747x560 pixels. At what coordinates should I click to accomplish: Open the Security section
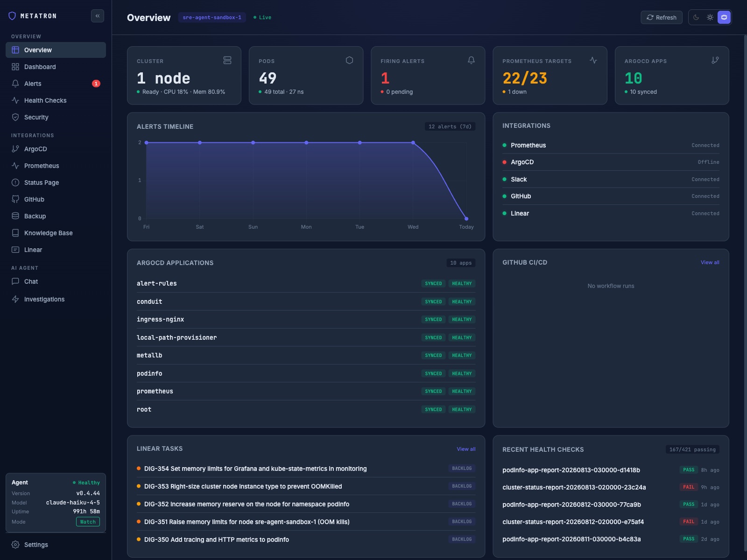pos(56,117)
